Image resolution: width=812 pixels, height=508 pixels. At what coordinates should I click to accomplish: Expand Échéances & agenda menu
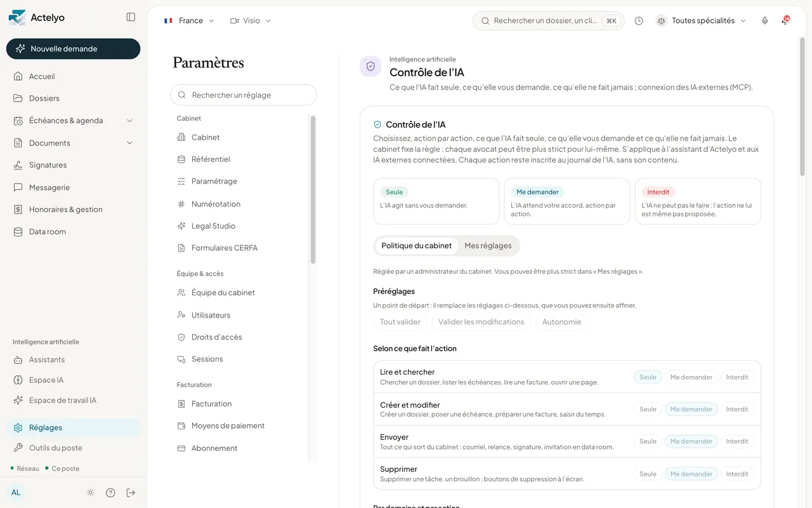(x=74, y=121)
